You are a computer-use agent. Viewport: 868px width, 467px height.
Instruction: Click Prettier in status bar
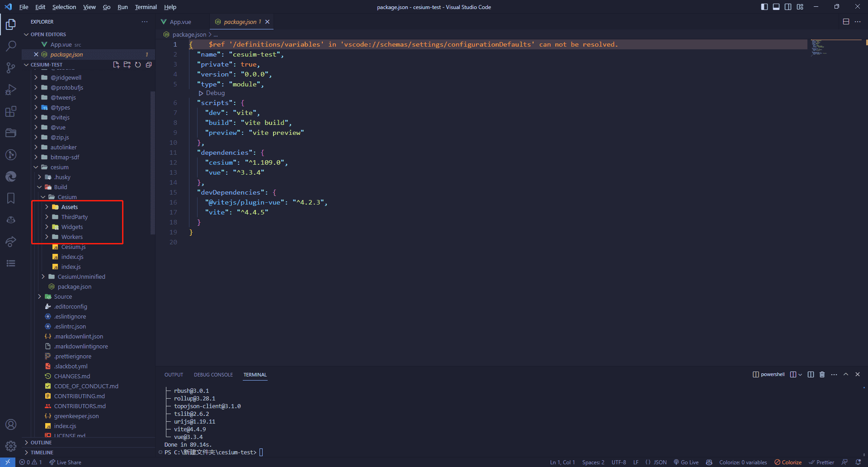[x=821, y=462]
